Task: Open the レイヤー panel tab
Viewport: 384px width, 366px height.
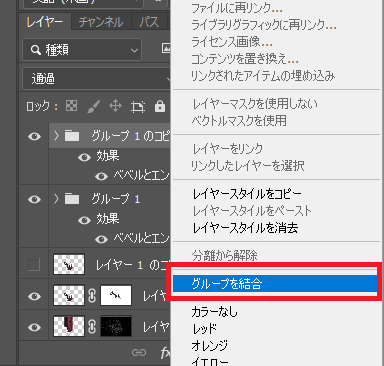Action: [x=44, y=22]
